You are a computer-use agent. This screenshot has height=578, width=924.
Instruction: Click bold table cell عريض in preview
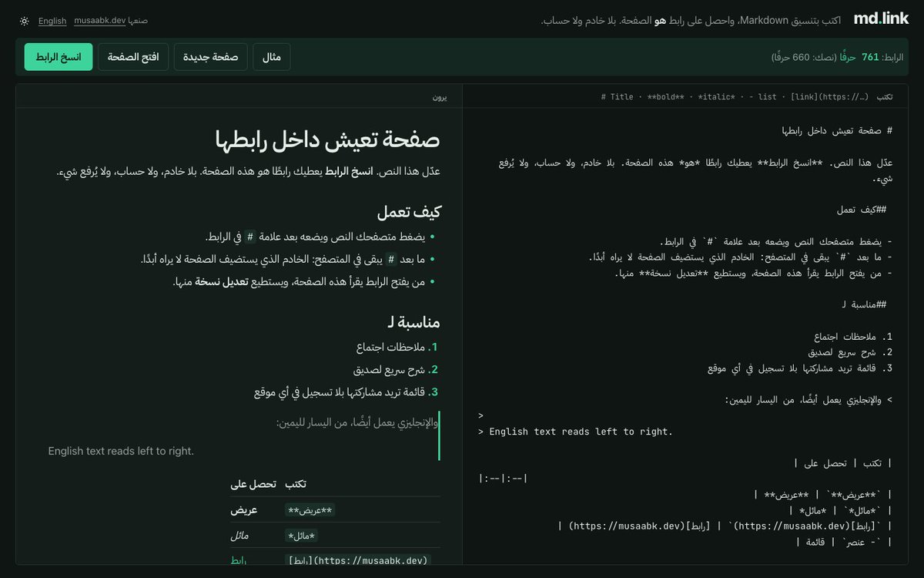click(x=244, y=510)
